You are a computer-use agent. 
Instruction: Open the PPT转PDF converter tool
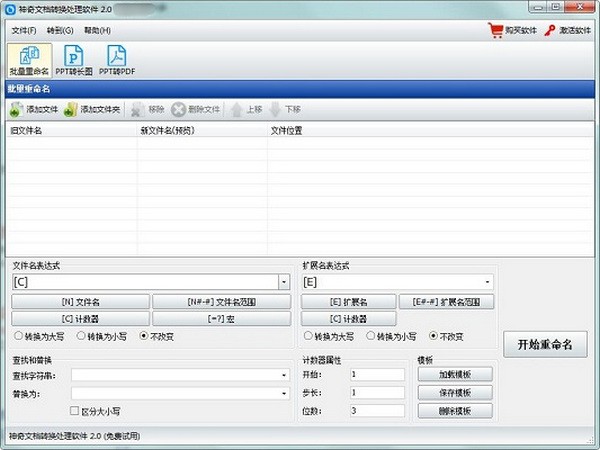click(116, 57)
